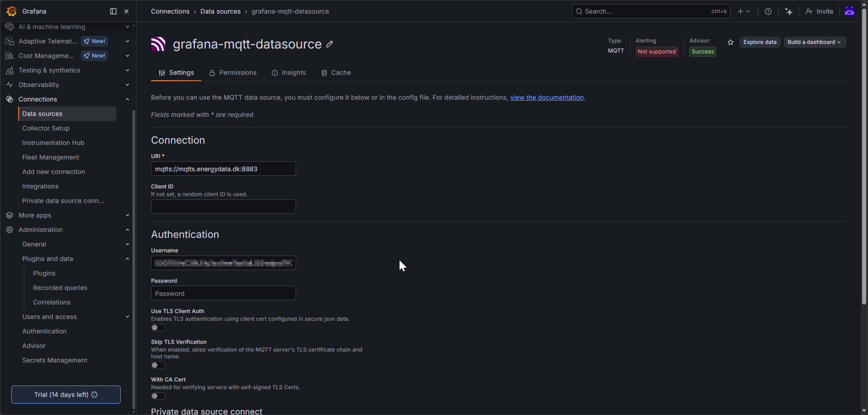The width and height of the screenshot is (868, 415).
Task: Expand the General submenu chevron
Action: coord(127,244)
